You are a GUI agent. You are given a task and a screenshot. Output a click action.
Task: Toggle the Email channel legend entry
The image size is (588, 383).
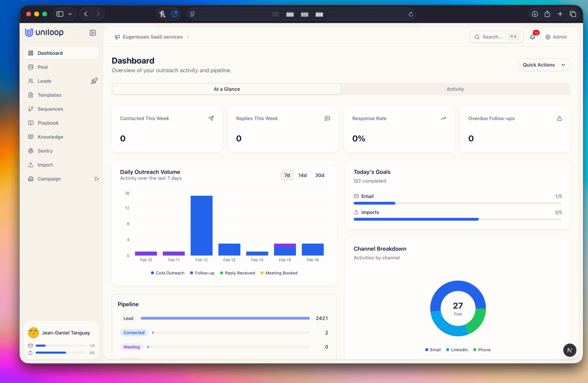(433, 350)
